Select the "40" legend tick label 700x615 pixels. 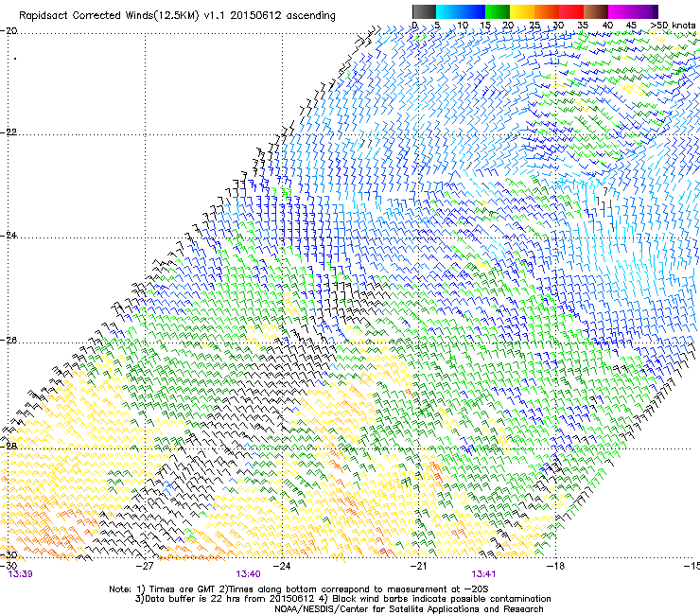pos(607,26)
